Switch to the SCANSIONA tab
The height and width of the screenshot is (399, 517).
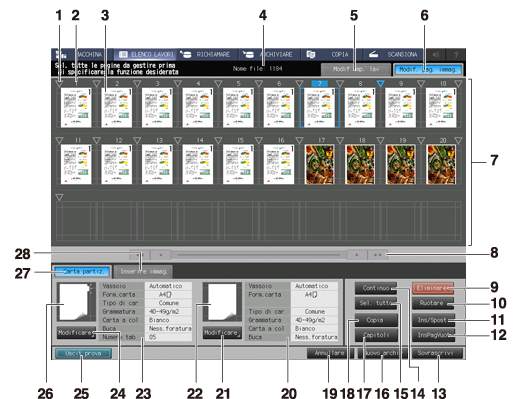(393, 54)
